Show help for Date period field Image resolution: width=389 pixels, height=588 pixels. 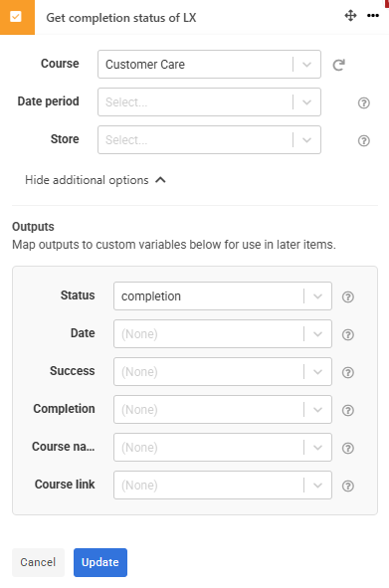pyautogui.click(x=363, y=102)
